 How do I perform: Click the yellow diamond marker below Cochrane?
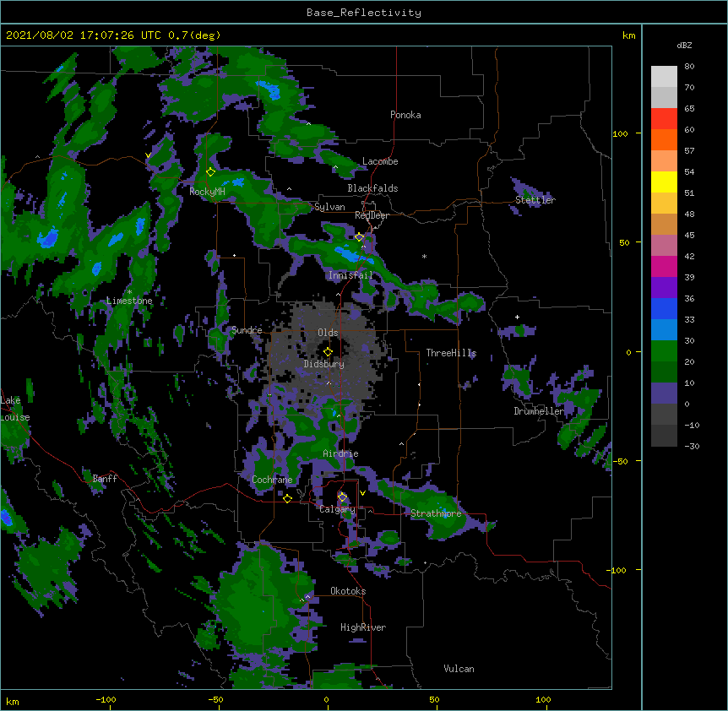287,499
